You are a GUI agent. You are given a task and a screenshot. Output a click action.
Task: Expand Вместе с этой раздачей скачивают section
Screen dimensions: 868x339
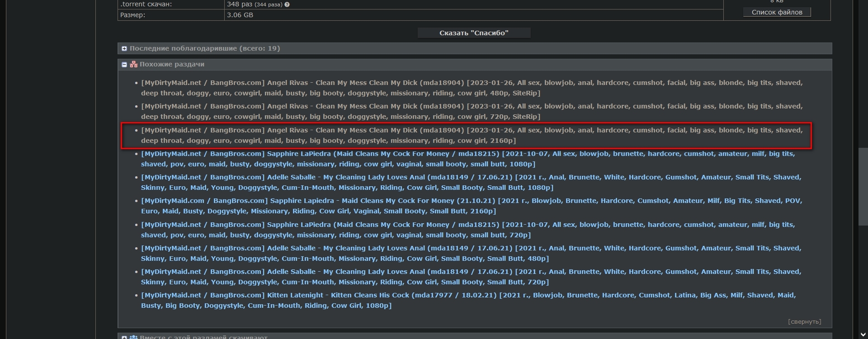tap(124, 337)
